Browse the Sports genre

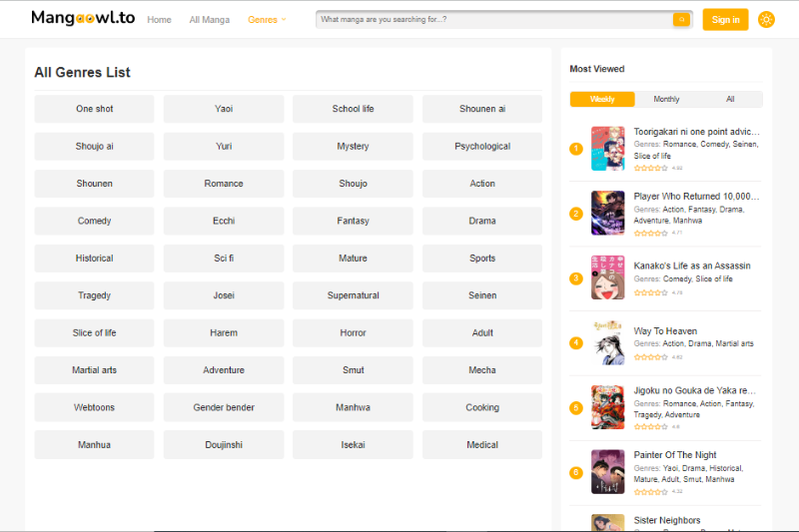pos(482,259)
